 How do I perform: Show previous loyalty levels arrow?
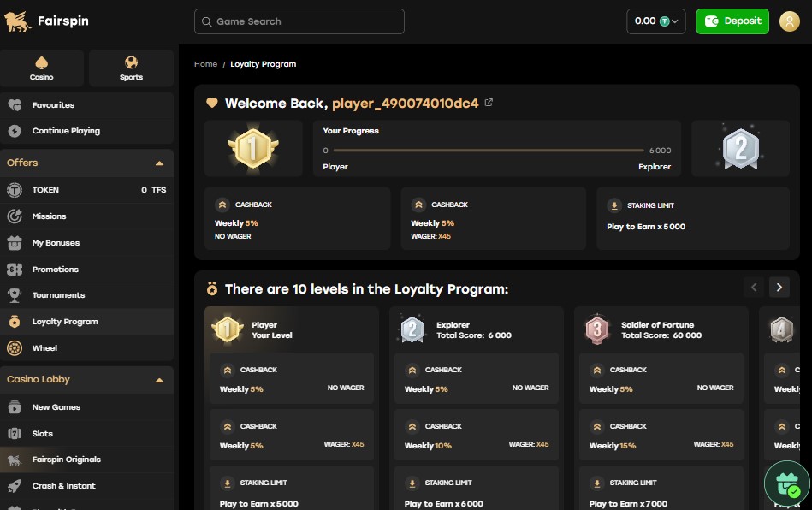point(754,288)
